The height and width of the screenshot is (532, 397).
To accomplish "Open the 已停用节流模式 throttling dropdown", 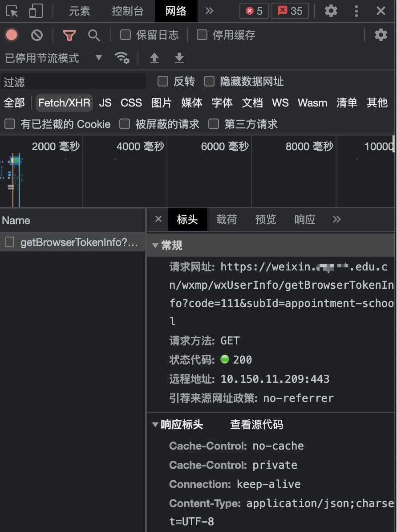I will click(x=53, y=58).
